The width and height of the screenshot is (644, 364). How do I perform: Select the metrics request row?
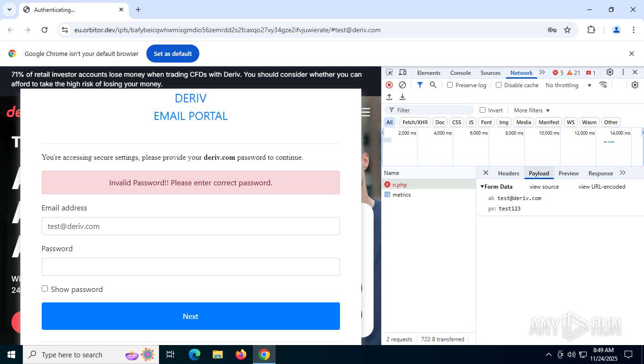(429, 195)
